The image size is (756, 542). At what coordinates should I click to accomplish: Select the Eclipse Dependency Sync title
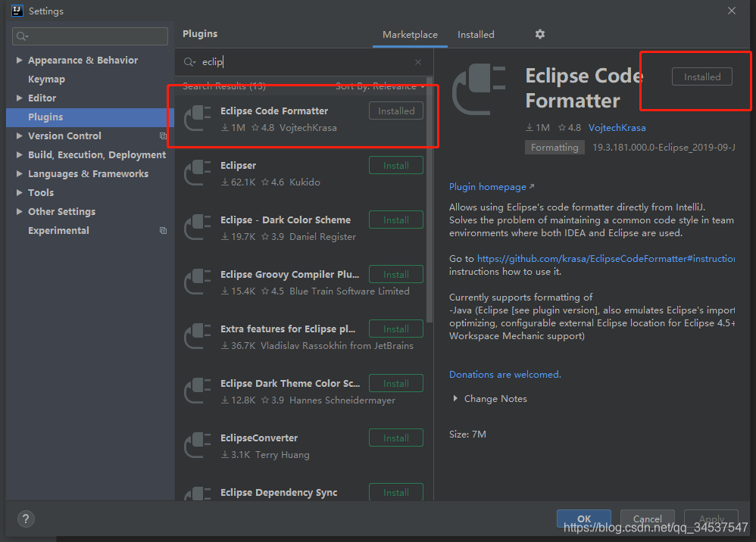point(279,492)
